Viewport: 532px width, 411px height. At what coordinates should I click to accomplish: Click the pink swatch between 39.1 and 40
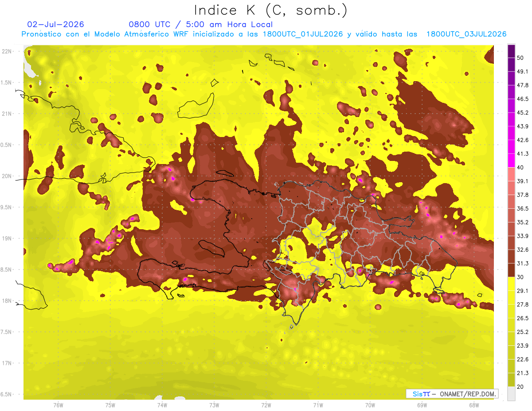click(x=511, y=174)
